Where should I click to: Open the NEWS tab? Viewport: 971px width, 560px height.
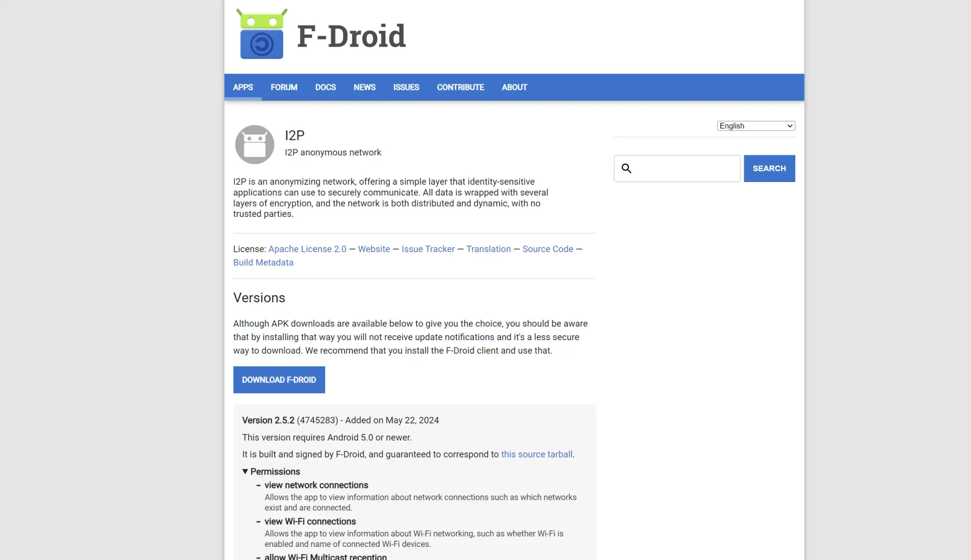coord(364,87)
